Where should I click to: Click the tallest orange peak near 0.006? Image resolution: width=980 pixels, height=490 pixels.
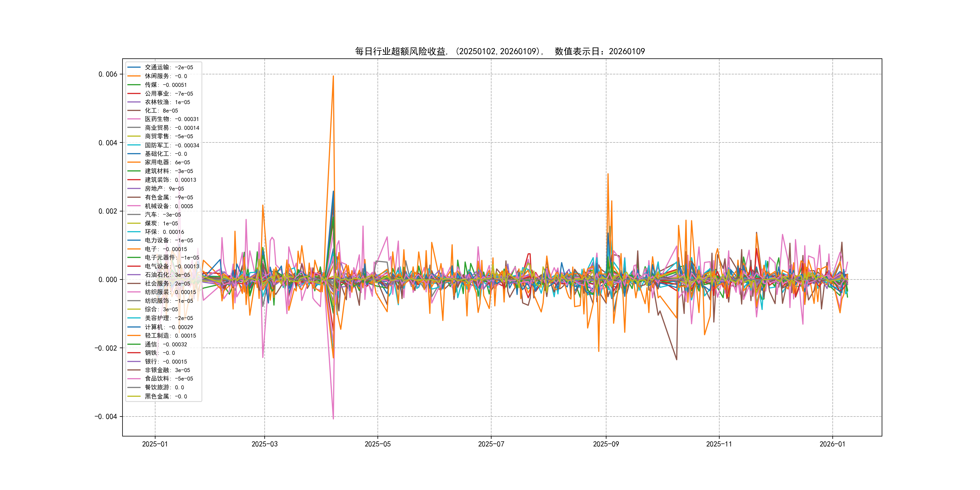point(333,77)
